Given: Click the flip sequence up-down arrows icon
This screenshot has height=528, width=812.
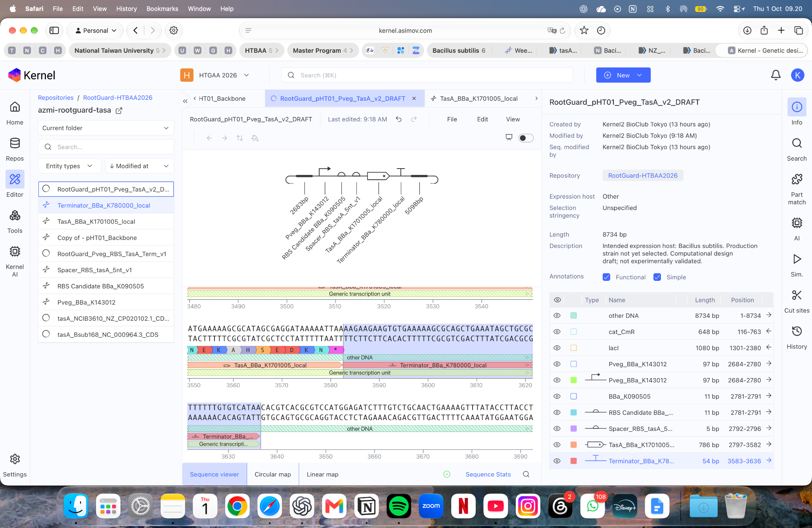Looking at the screenshot, I should pyautogui.click(x=239, y=138).
